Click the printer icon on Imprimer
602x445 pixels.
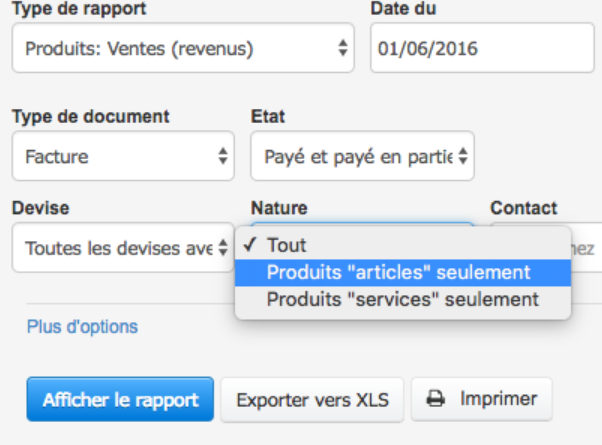point(435,399)
